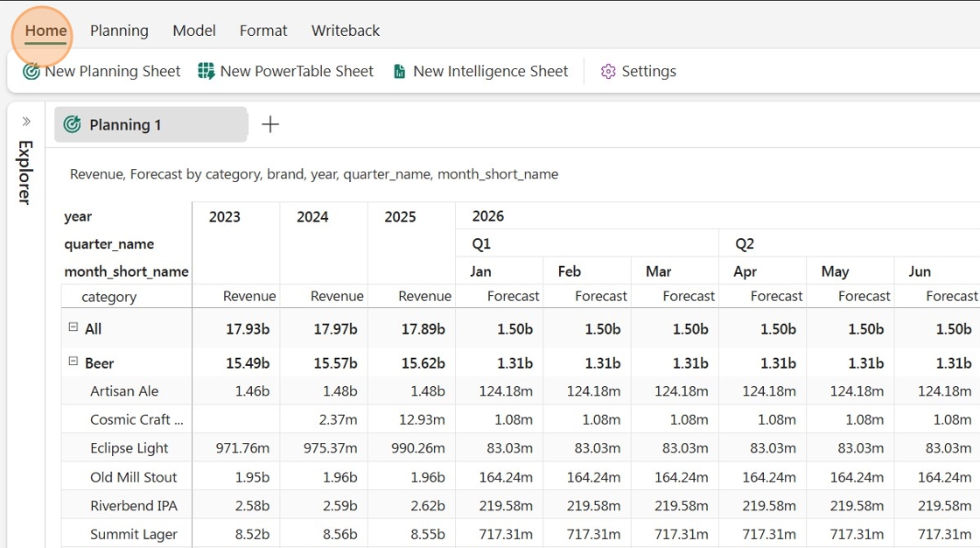The height and width of the screenshot is (548, 980).
Task: Click the New Intelligence Sheet button label
Action: [x=491, y=71]
